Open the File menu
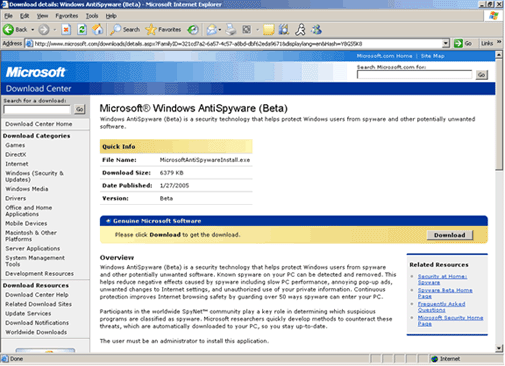This screenshot has width=505, height=366. pos(8,16)
